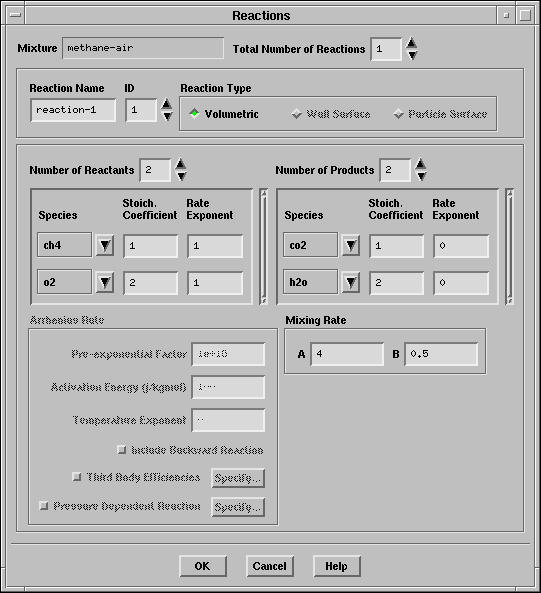Image resolution: width=541 pixels, height=593 pixels.
Task: Open the h2o species dropdown
Action: [x=351, y=282]
